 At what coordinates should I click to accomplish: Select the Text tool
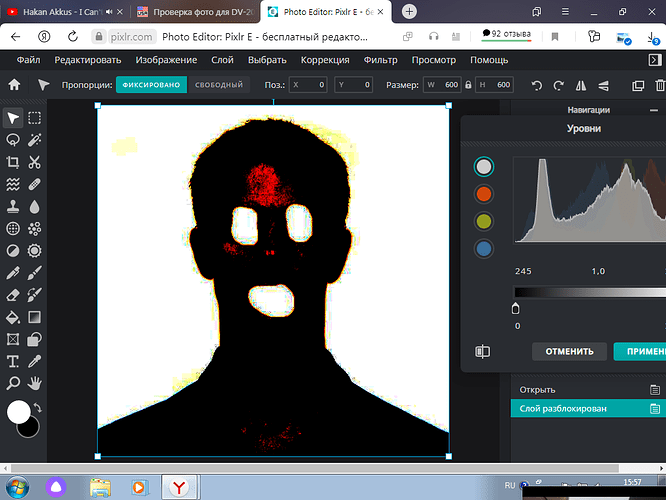(x=13, y=361)
